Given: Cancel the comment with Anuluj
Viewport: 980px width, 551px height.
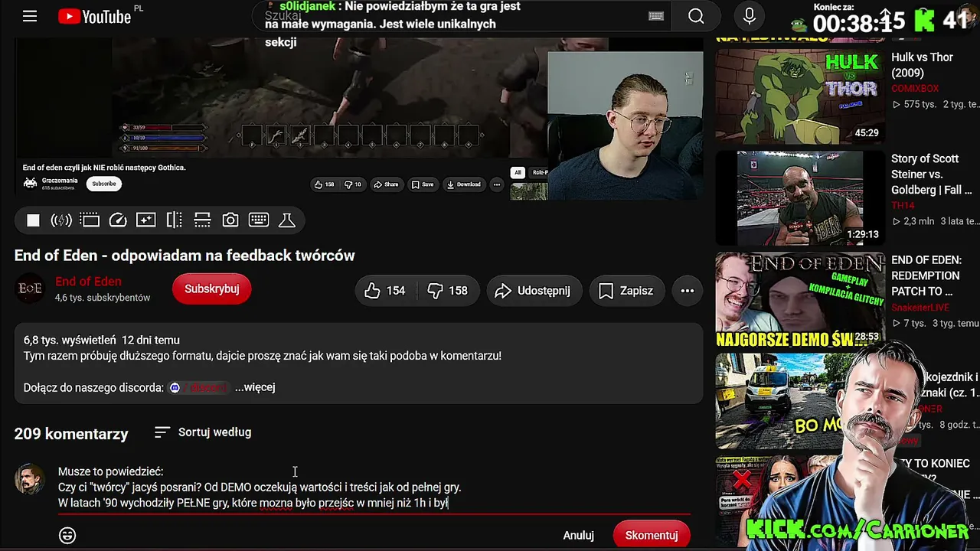Looking at the screenshot, I should [x=579, y=535].
